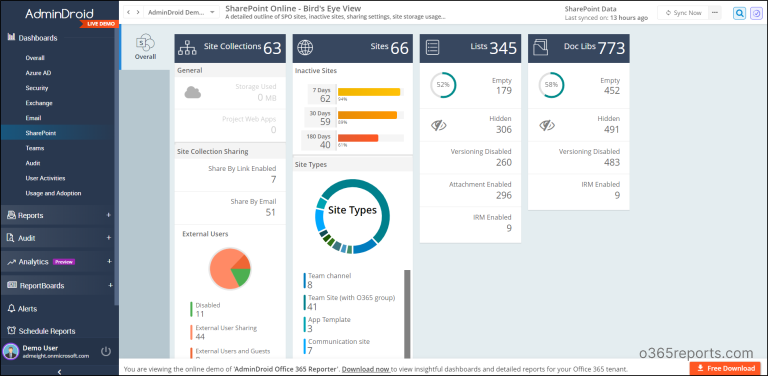768x376 pixels.
Task: Click the 7 Days inactive sites bar
Action: click(x=369, y=92)
